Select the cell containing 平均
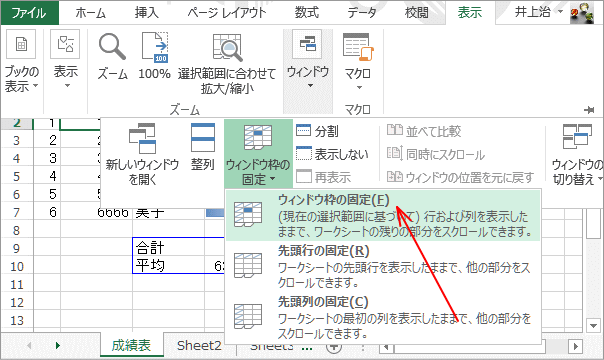 pyautogui.click(x=169, y=266)
